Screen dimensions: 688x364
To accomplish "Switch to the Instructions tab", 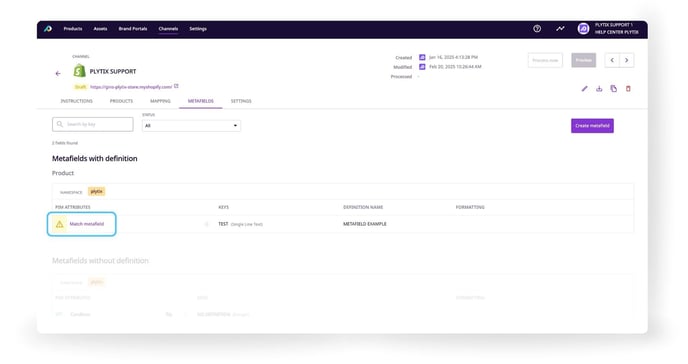I will 76,101.
